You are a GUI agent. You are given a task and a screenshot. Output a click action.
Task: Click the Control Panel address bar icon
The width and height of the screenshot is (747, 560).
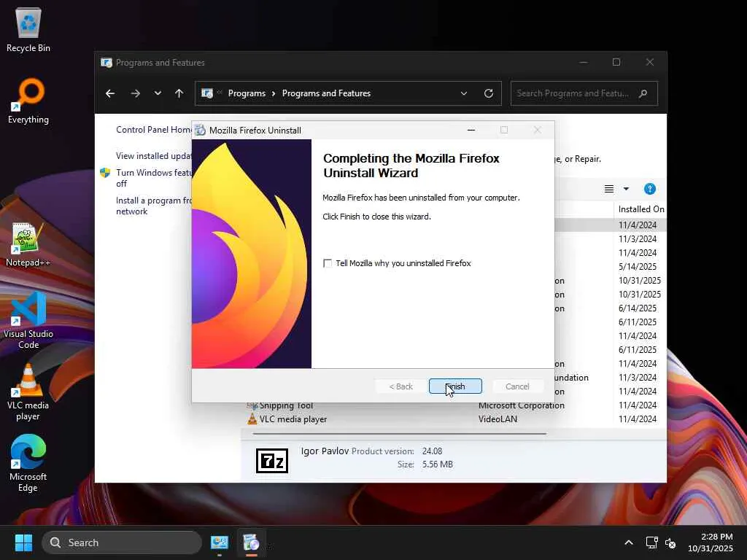tap(206, 93)
